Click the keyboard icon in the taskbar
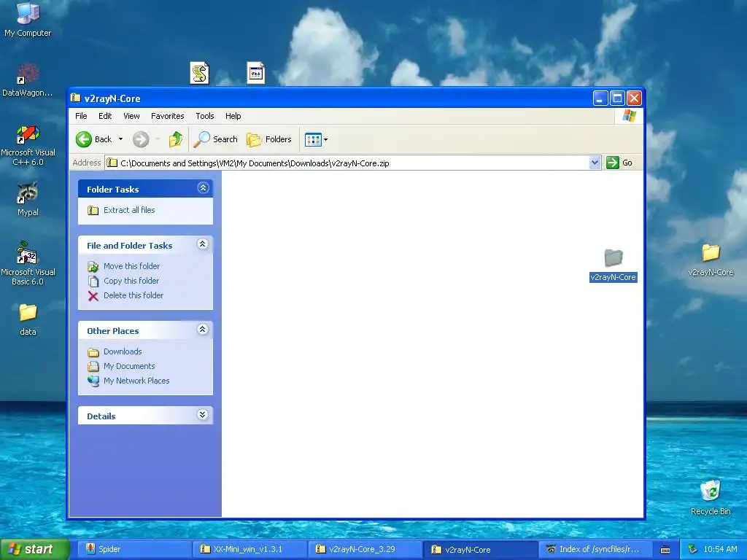The image size is (747, 560). tap(665, 550)
